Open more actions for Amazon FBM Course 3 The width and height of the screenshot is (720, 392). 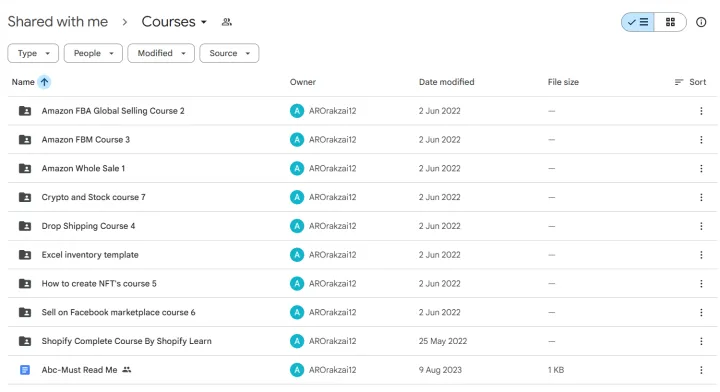click(x=701, y=140)
